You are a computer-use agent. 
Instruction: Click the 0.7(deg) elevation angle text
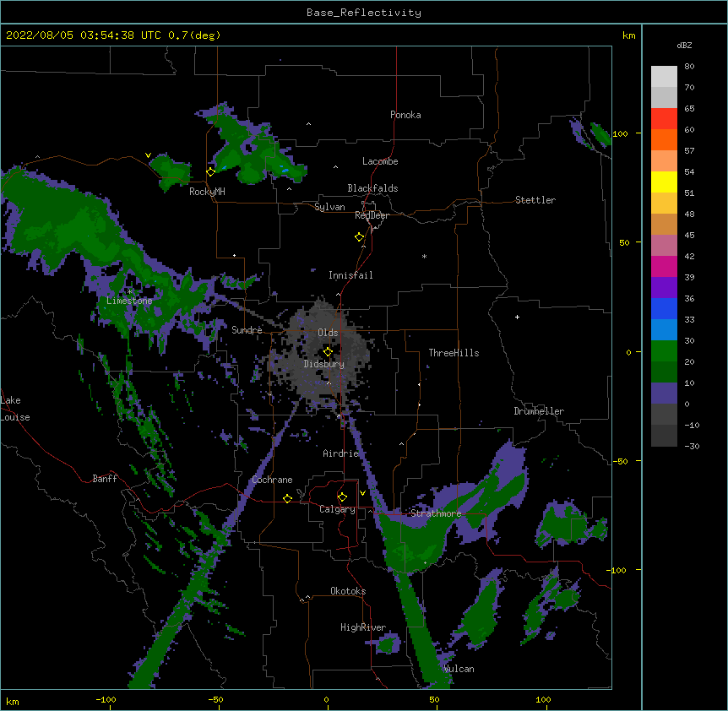194,35
